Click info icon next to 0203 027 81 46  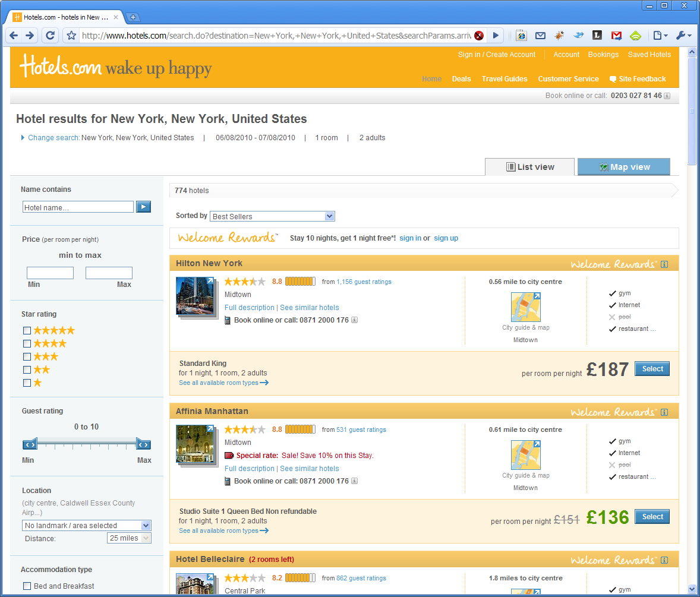(x=667, y=96)
